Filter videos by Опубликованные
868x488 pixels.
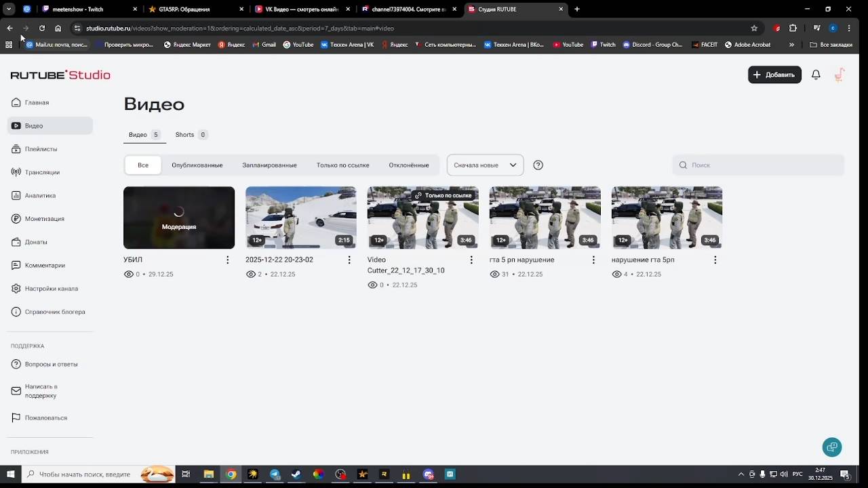pyautogui.click(x=197, y=165)
